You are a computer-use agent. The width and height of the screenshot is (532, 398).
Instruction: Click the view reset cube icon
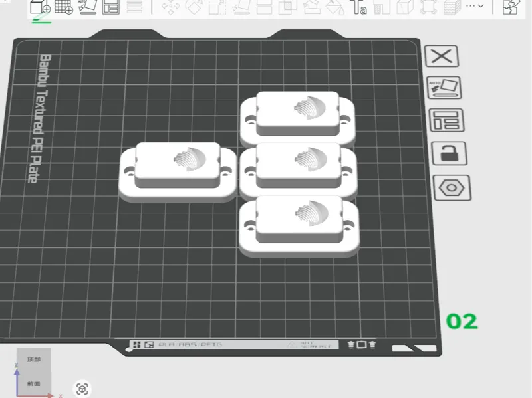pyautogui.click(x=82, y=389)
